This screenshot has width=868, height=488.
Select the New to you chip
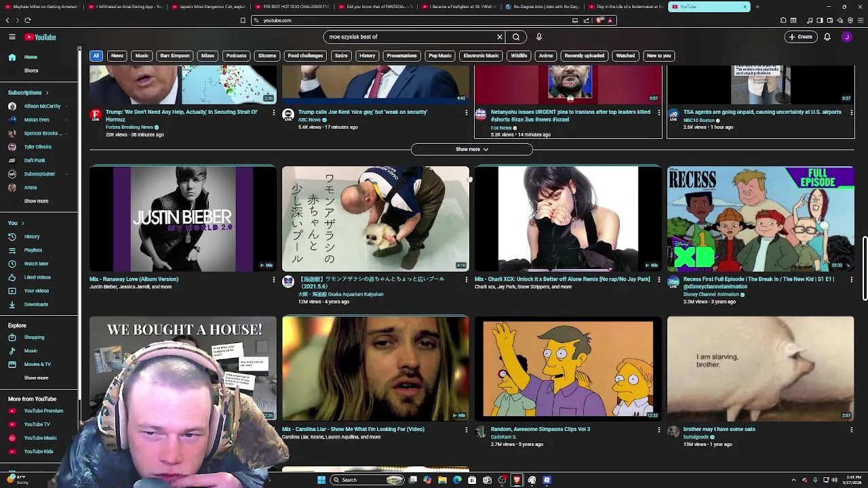658,56
